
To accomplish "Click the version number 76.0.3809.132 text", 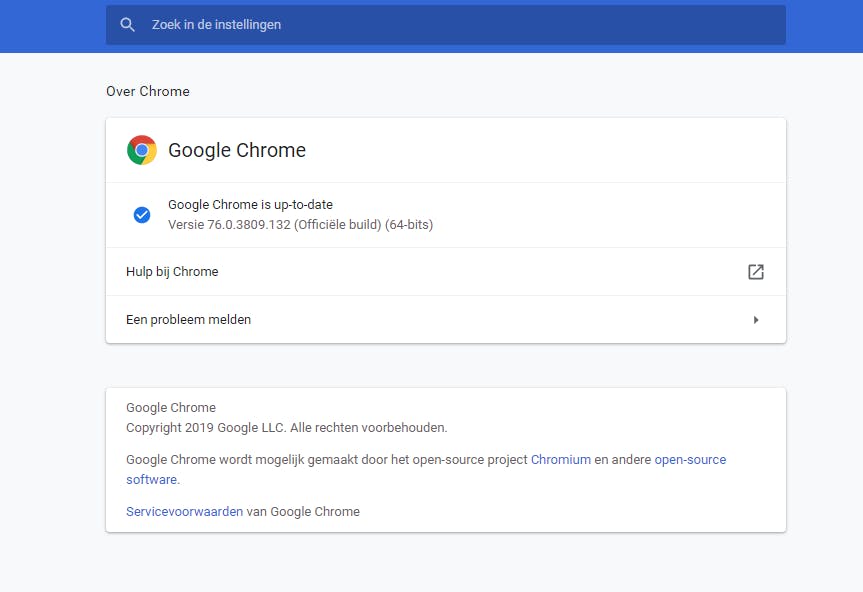I will point(248,224).
